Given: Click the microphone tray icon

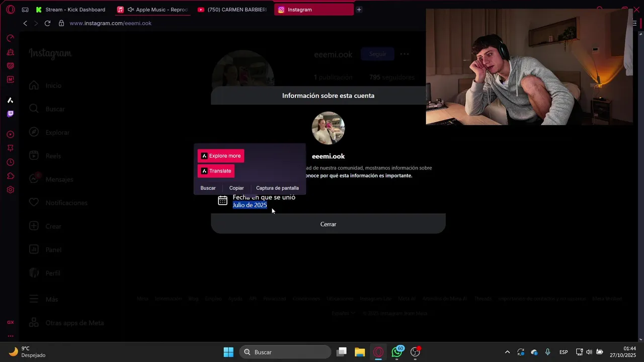Looking at the screenshot, I should 548,352.
